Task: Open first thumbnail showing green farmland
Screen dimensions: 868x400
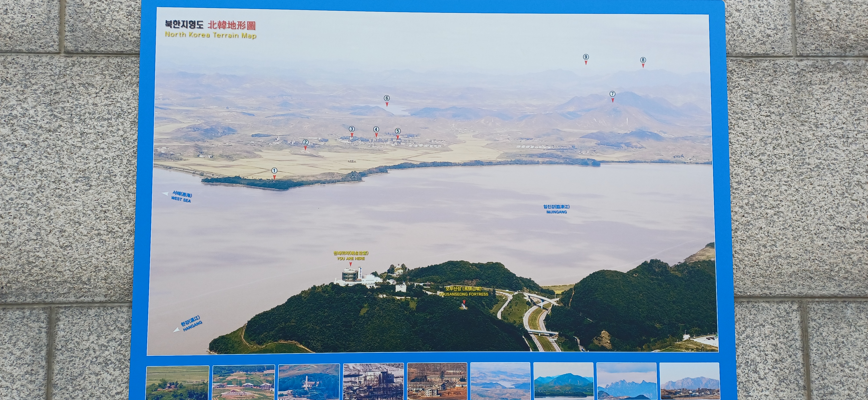Action: (178, 383)
